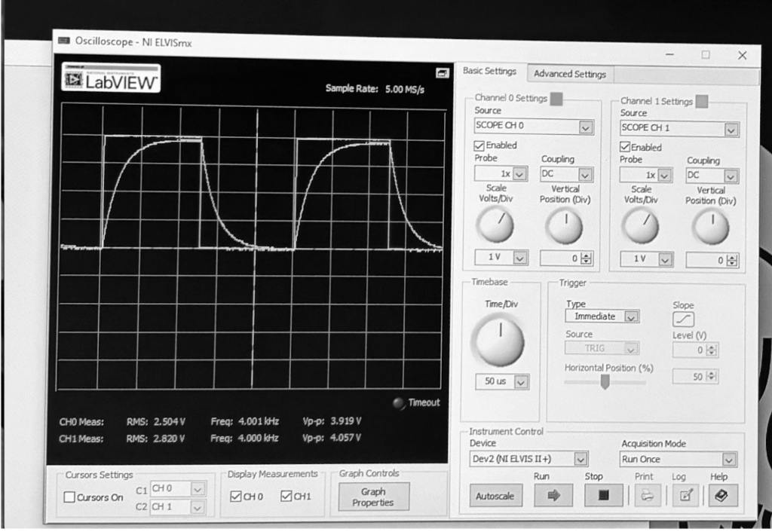
Task: Click the Log icon next to Print
Action: (685, 494)
